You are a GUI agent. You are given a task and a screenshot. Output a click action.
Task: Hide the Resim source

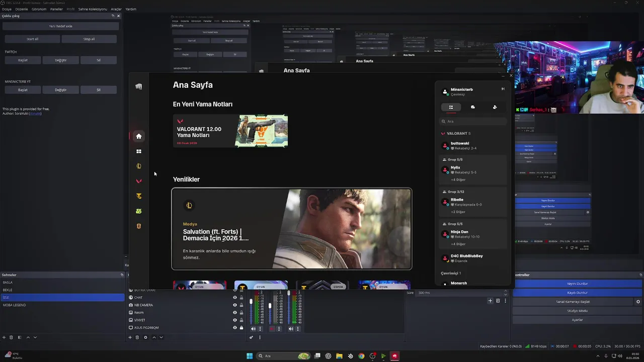(234, 313)
